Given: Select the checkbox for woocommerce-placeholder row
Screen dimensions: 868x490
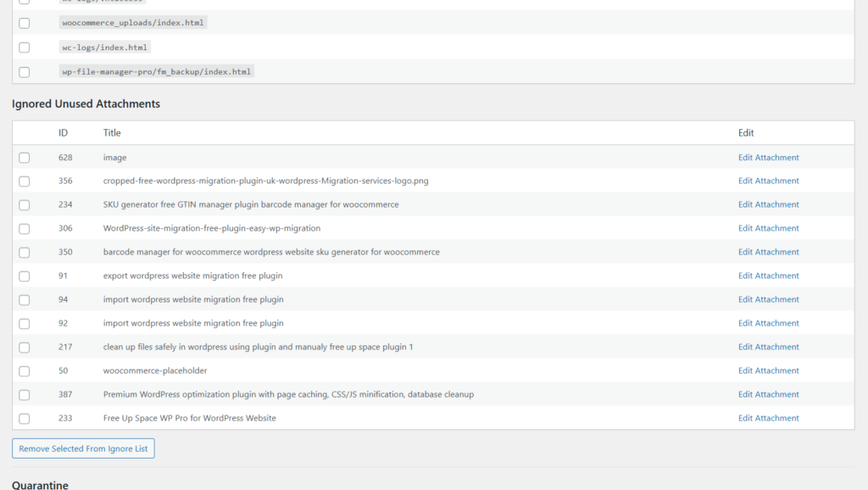Looking at the screenshot, I should [24, 370].
